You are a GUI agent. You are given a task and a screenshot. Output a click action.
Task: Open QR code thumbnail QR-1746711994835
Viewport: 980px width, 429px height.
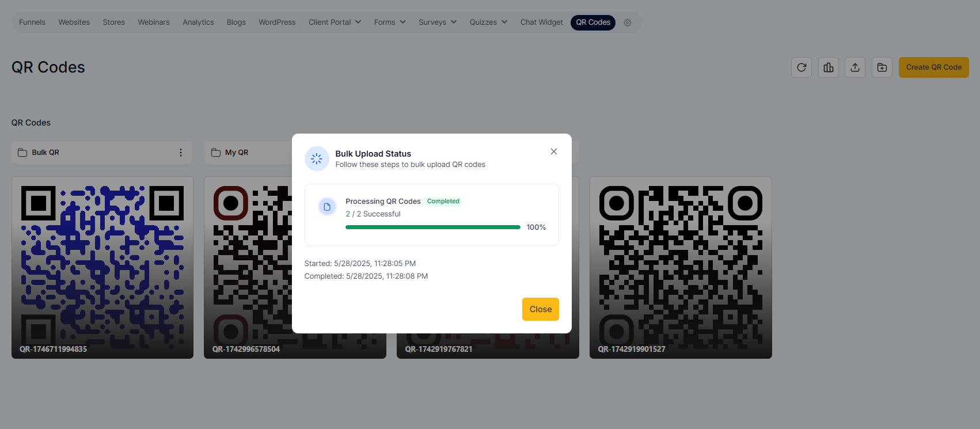[x=102, y=268]
